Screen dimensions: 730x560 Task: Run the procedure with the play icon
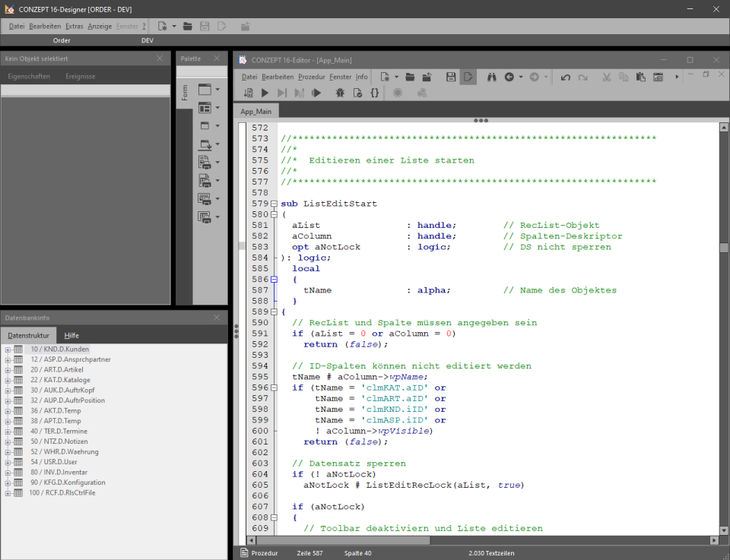coord(265,93)
